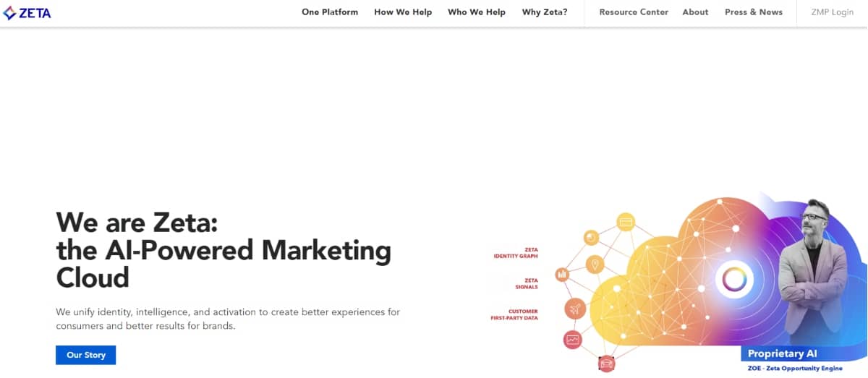Open the Why Zeta? menu

click(x=545, y=12)
